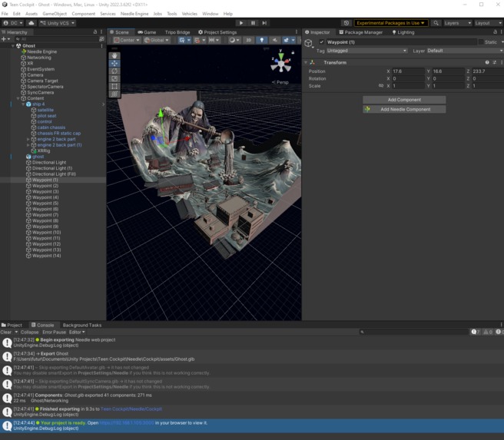Expand the engine 2 back part item
Viewport: 504px width, 440px height.
[28, 140]
